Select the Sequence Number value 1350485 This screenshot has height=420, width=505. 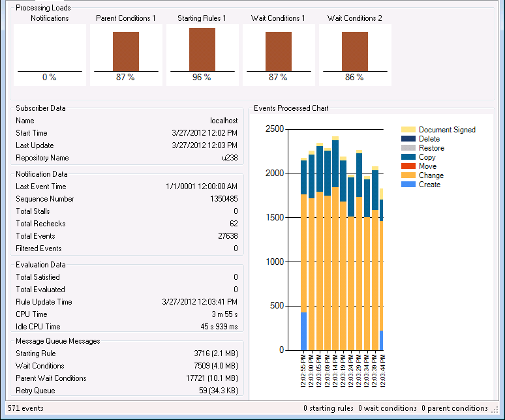[224, 199]
